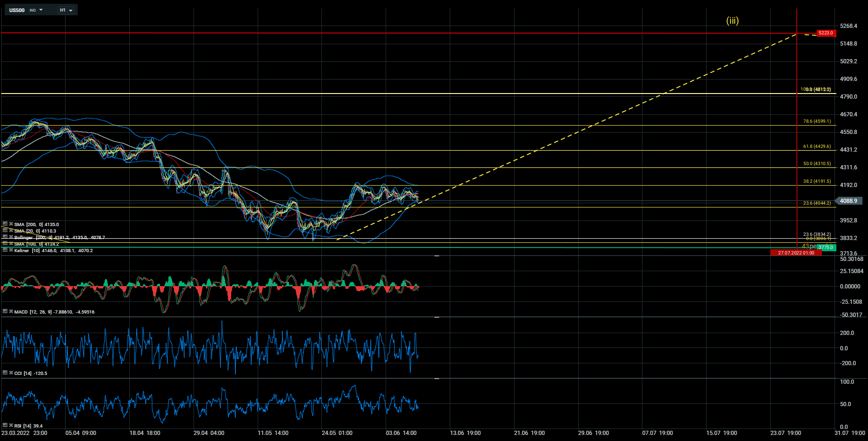Open MACD indicator settings icon
868x441 pixels.
coord(5,312)
